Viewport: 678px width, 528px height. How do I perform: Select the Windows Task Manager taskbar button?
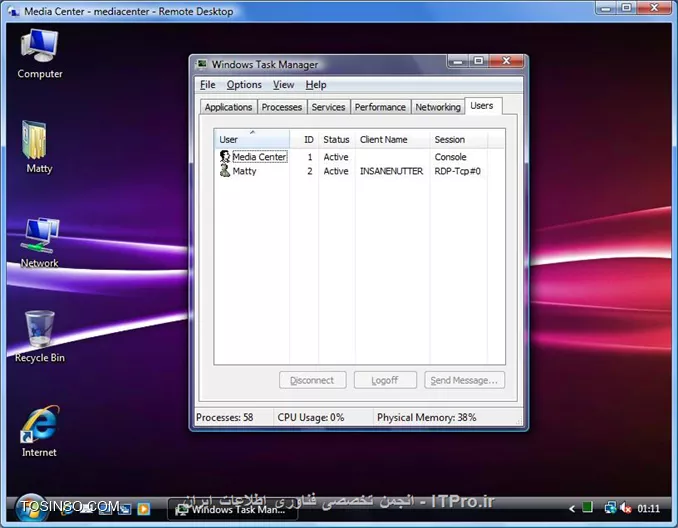pyautogui.click(x=233, y=509)
